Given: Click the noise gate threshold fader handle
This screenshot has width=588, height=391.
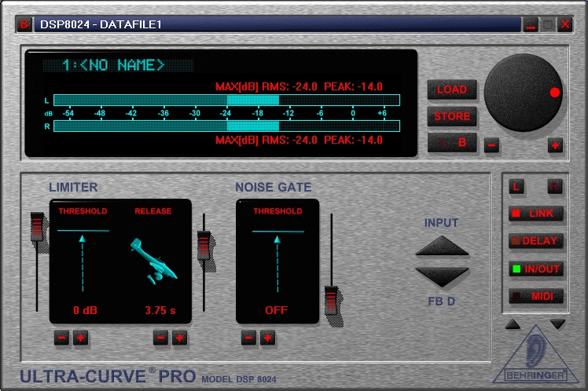Looking at the screenshot, I should [331, 301].
